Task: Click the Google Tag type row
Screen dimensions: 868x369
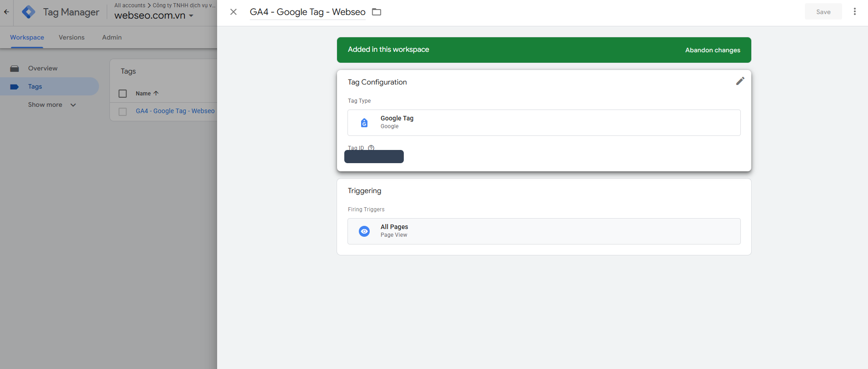Action: pyautogui.click(x=544, y=123)
